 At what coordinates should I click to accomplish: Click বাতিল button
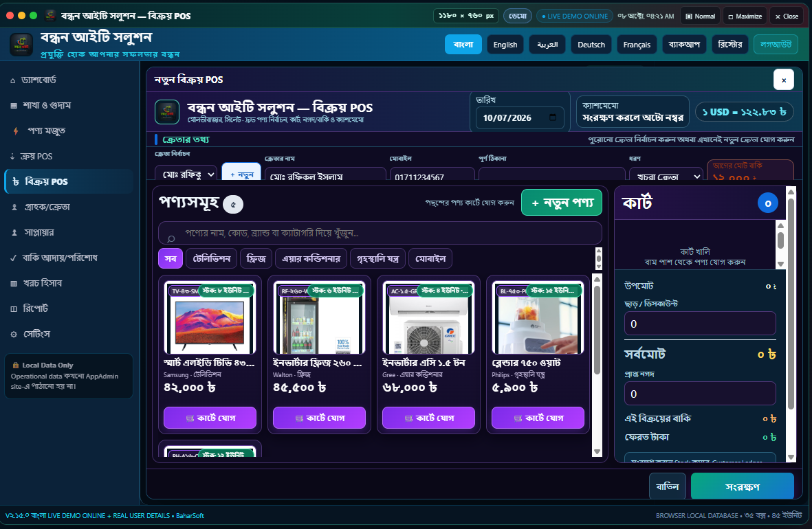pyautogui.click(x=668, y=486)
